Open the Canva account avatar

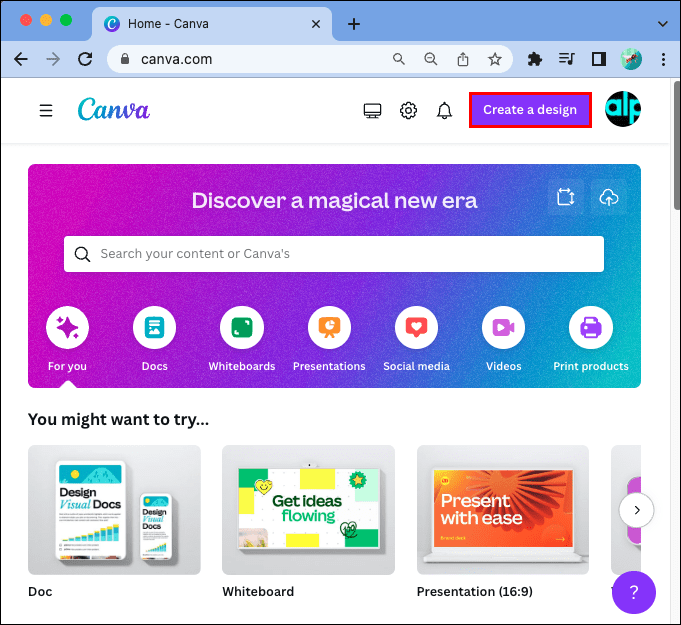click(x=623, y=109)
